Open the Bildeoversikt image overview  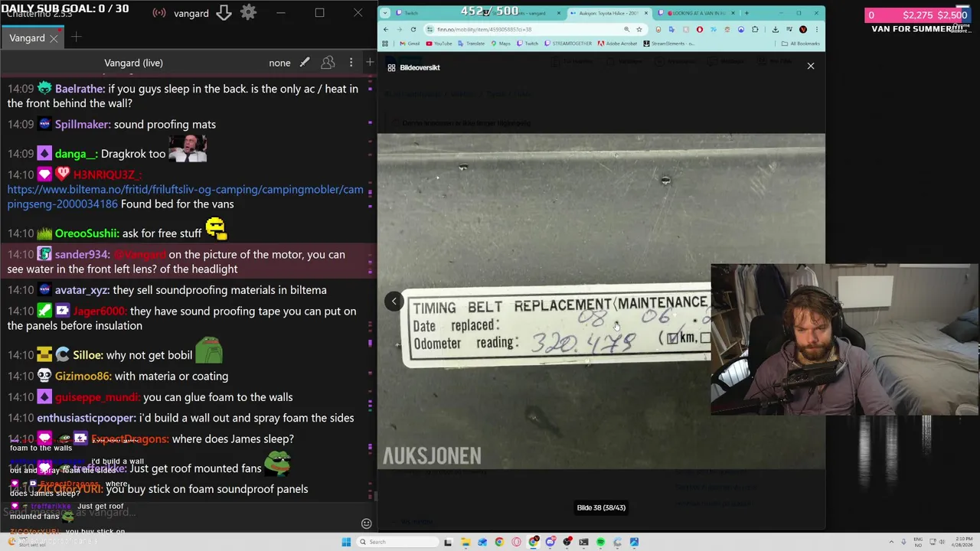point(413,67)
